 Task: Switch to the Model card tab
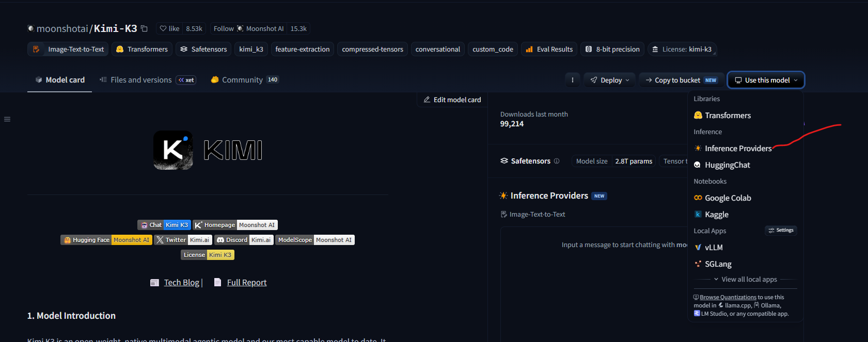pyautogui.click(x=60, y=80)
